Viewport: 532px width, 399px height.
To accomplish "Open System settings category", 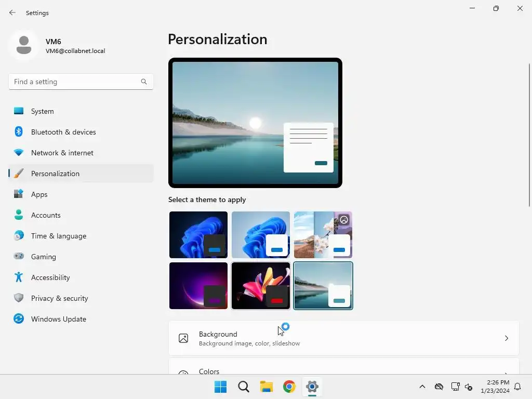I will [x=81, y=111].
